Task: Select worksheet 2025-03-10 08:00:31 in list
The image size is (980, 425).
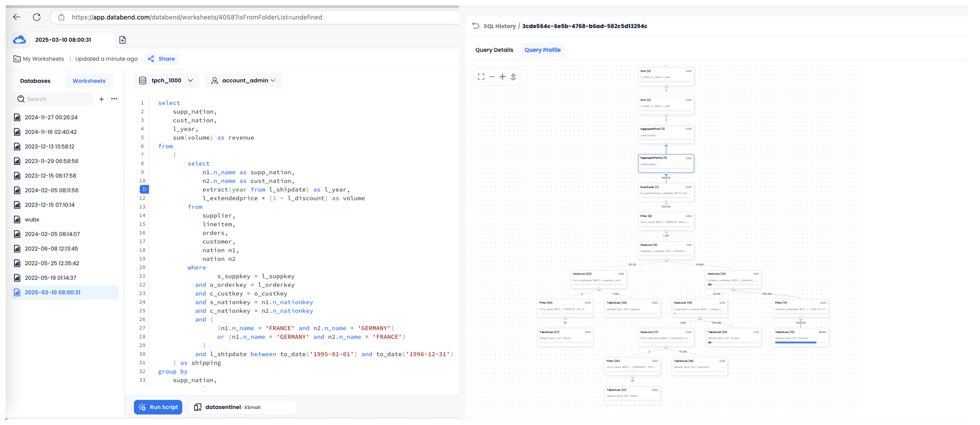Action: (65, 293)
